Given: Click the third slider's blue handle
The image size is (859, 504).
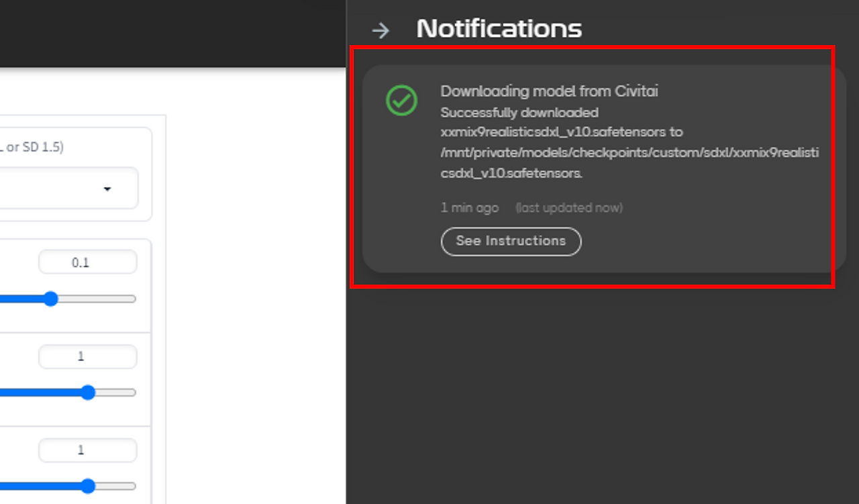Looking at the screenshot, I should [x=88, y=486].
